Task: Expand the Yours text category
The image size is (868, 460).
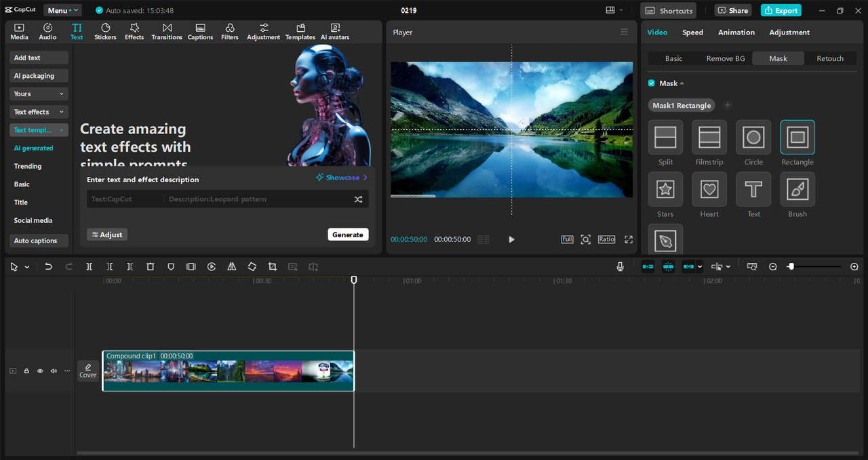Action: point(39,93)
